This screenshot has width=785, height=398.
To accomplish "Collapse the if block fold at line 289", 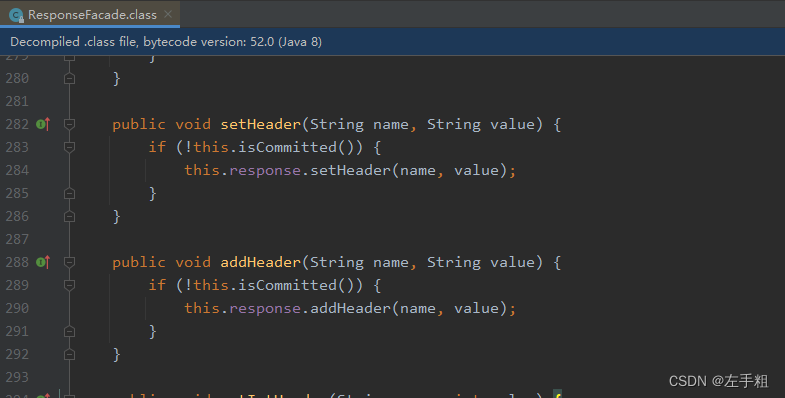I will [x=70, y=285].
